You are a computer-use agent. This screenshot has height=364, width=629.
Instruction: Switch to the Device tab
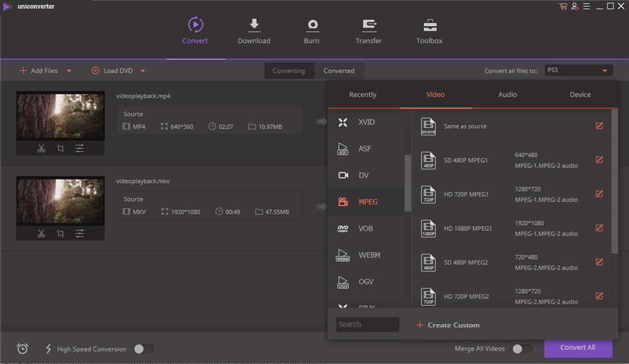click(x=580, y=95)
